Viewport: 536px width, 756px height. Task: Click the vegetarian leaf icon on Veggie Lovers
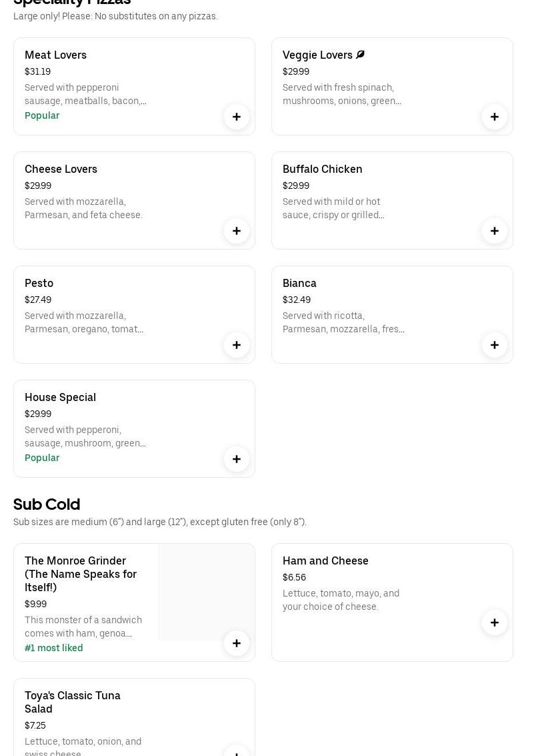361,55
